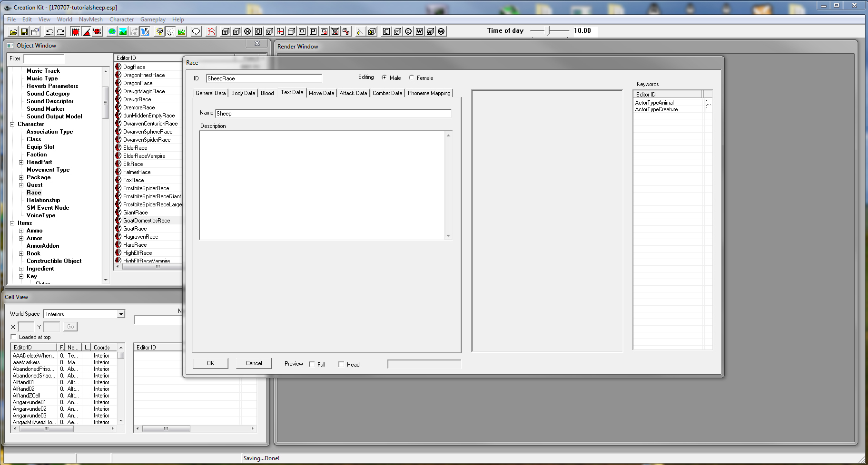The image size is (868, 465).
Task: Select the Male editing radio button
Action: 384,77
